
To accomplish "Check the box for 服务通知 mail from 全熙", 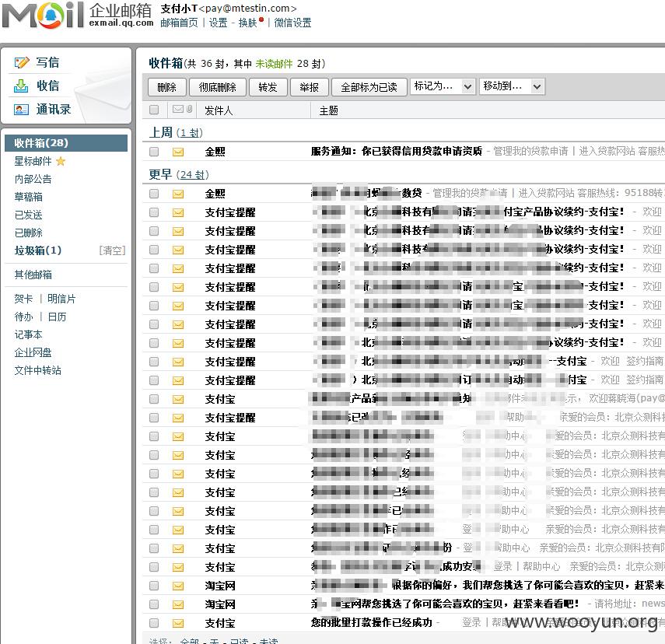I will pyautogui.click(x=154, y=152).
